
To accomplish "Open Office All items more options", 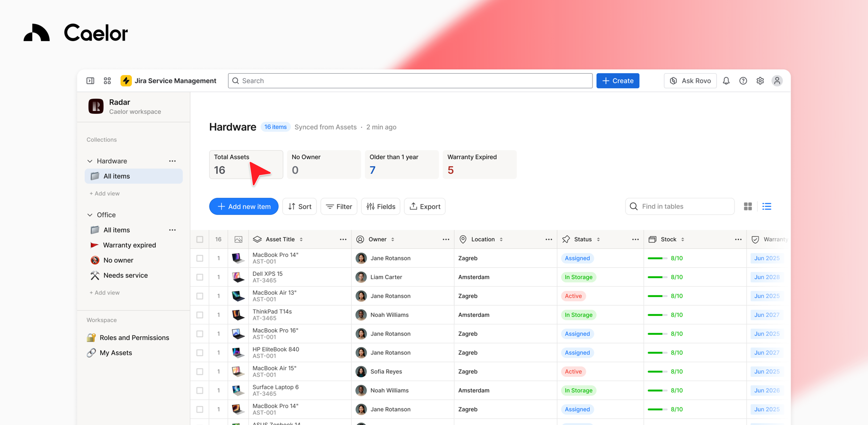I will pyautogui.click(x=172, y=230).
